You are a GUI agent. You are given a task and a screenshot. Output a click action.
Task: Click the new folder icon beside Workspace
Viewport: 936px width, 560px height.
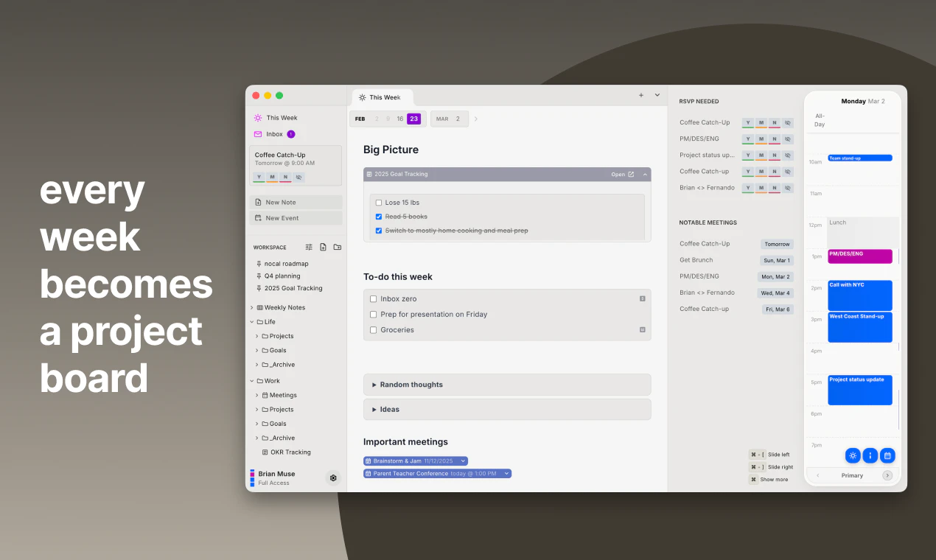[x=337, y=247]
